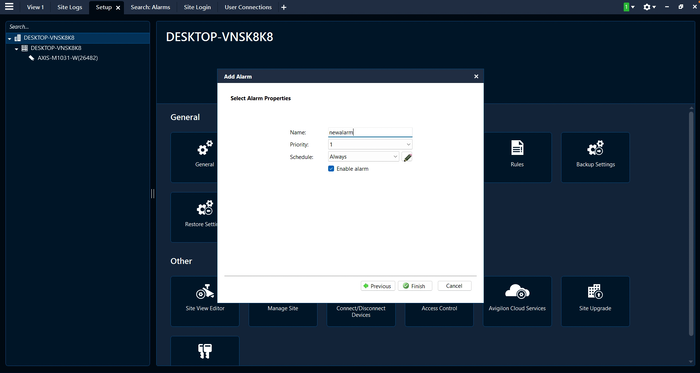Click the Finish button
The image size is (700, 373).
pos(415,286)
